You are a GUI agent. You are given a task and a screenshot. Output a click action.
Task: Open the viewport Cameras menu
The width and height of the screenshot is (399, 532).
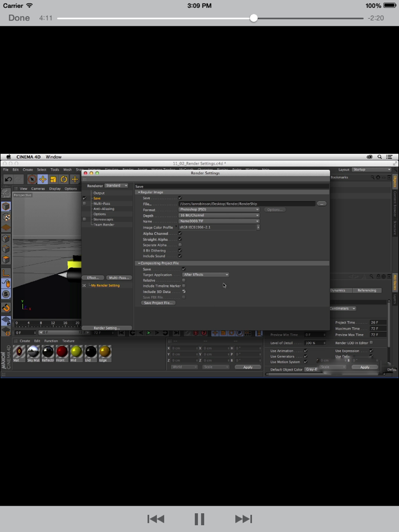[38, 189]
